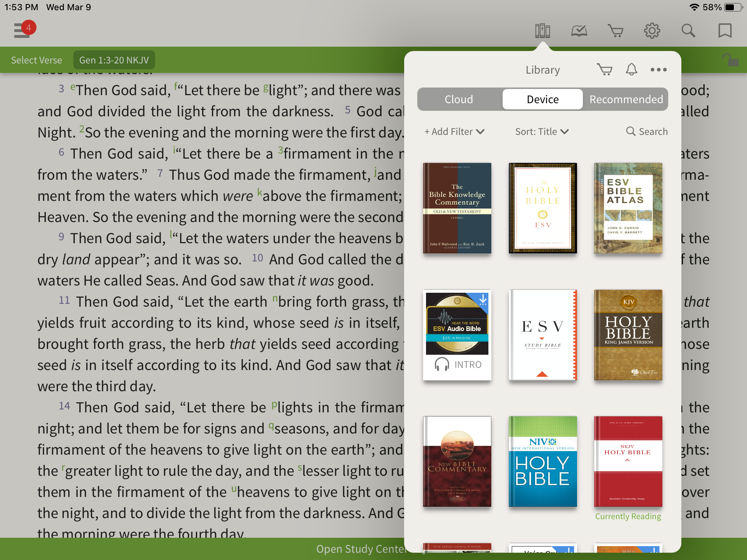Tap footnote marker g before light

[x=266, y=87]
